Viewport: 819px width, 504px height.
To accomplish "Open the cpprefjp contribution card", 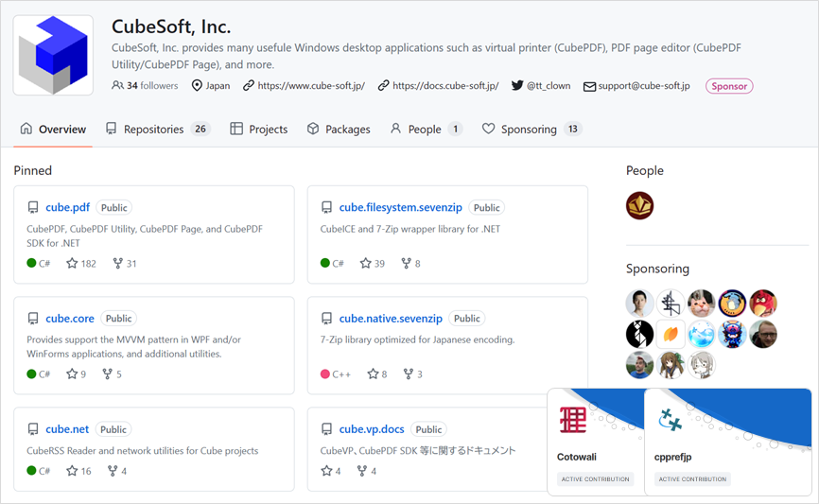I will (728, 442).
